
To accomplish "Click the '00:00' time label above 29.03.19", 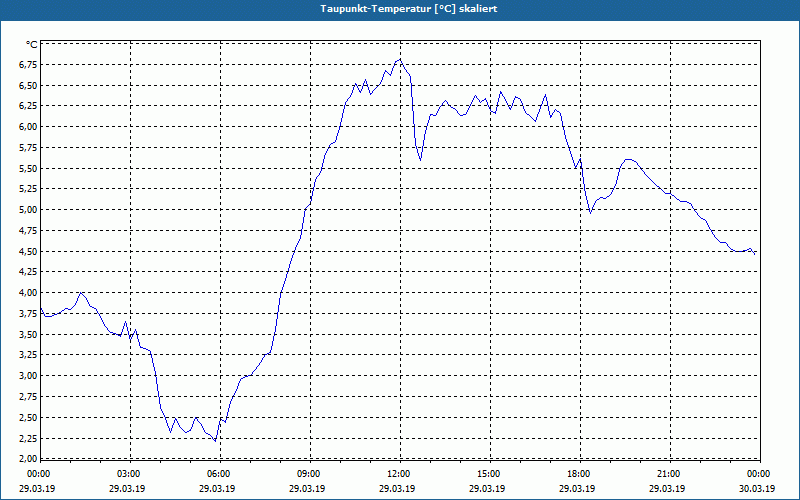I will point(37,474).
